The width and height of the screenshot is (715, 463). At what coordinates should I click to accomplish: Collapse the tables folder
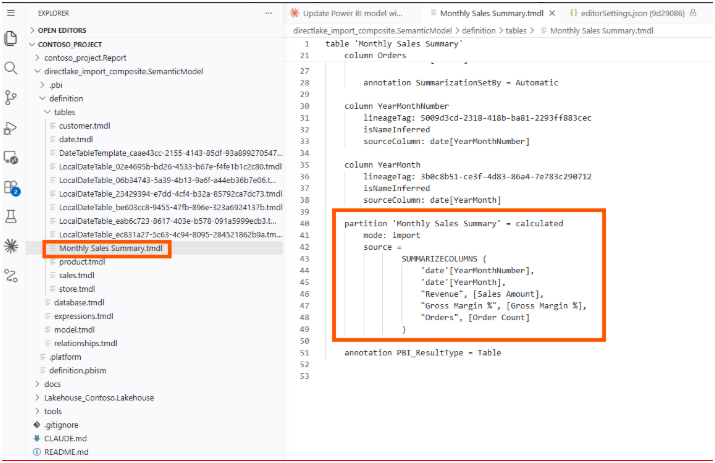click(x=64, y=112)
